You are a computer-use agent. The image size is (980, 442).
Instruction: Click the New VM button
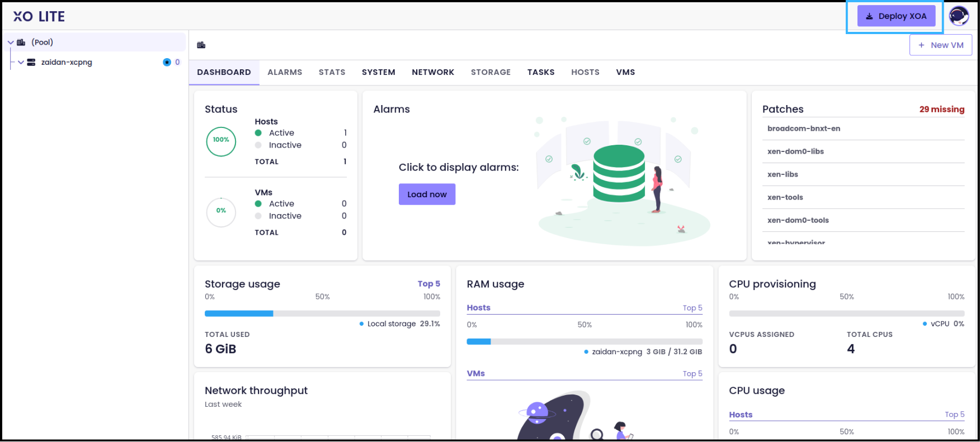[940, 45]
